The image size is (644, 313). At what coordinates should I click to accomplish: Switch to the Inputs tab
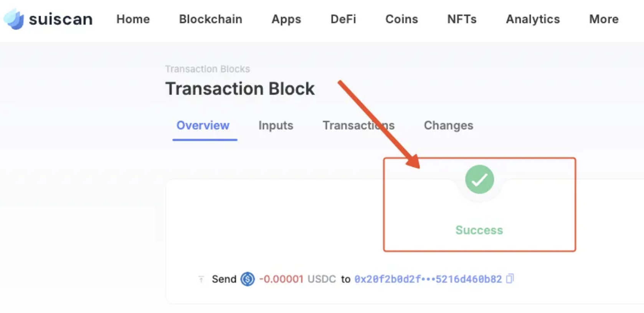point(276,126)
